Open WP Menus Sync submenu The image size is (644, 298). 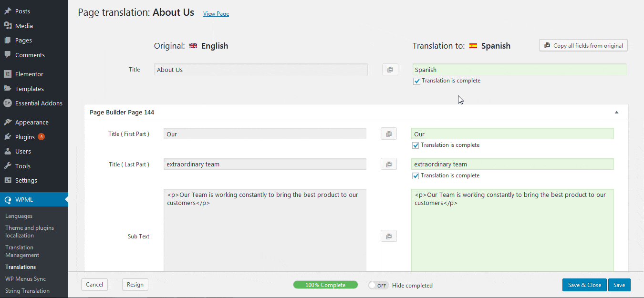[x=26, y=279]
